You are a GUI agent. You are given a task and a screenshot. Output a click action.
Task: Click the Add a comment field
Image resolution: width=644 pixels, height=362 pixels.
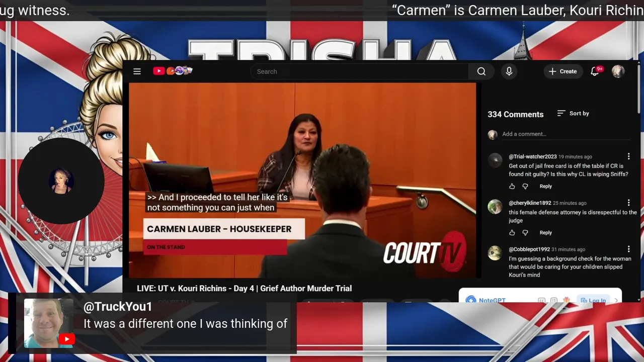(x=566, y=134)
